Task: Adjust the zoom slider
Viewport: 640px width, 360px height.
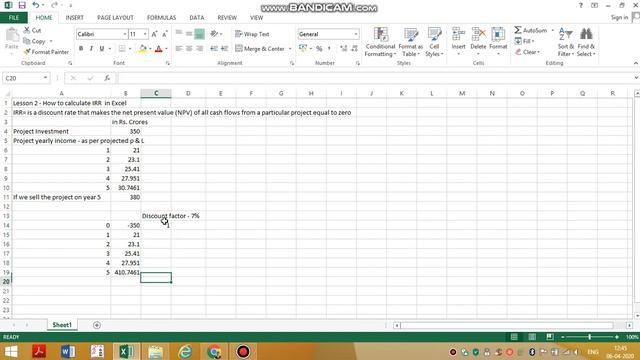Action: tap(589, 337)
